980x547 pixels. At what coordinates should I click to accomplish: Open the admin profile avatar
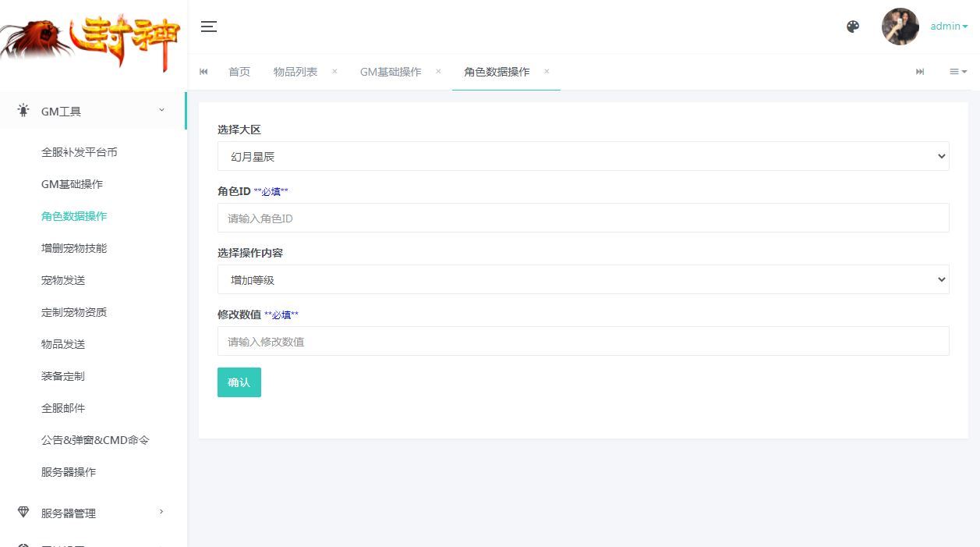[900, 26]
